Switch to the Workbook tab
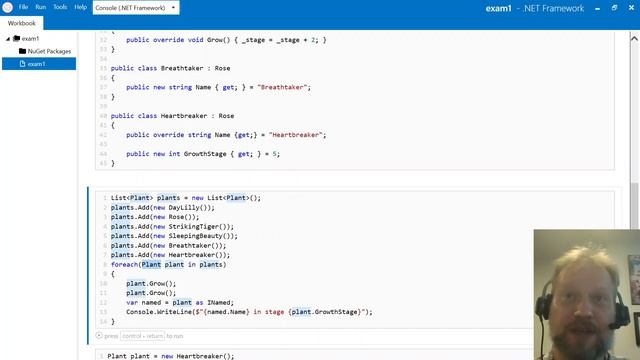This screenshot has width=640, height=360. (22, 23)
